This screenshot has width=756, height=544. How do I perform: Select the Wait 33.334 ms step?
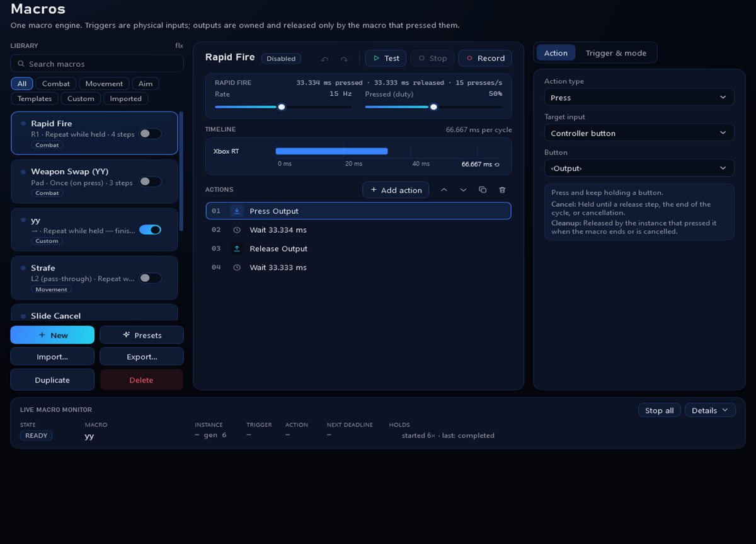[x=358, y=230]
